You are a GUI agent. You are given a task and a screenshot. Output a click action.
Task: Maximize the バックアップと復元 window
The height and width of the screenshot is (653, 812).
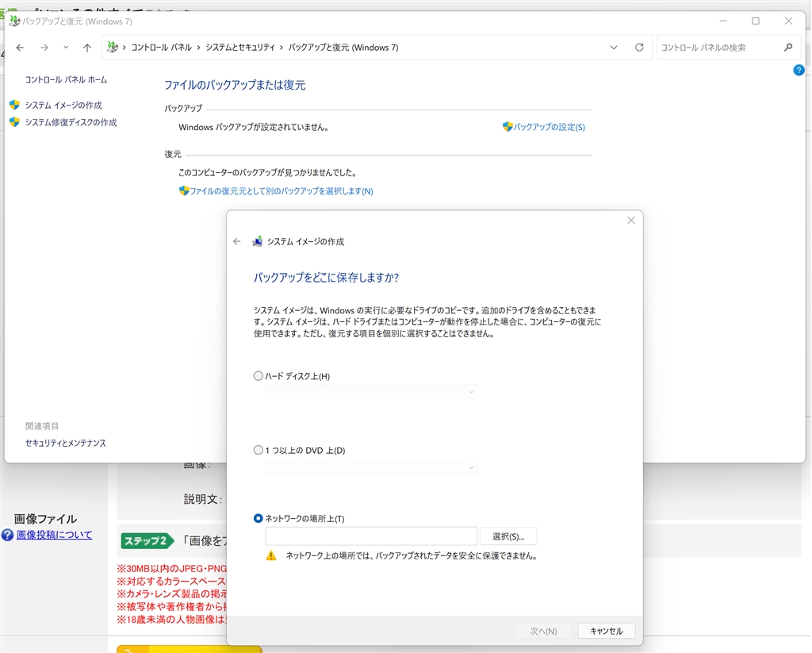coord(756,21)
